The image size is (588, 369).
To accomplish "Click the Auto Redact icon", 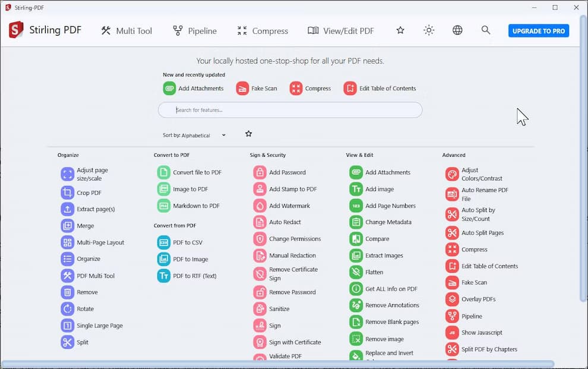I will 260,222.
